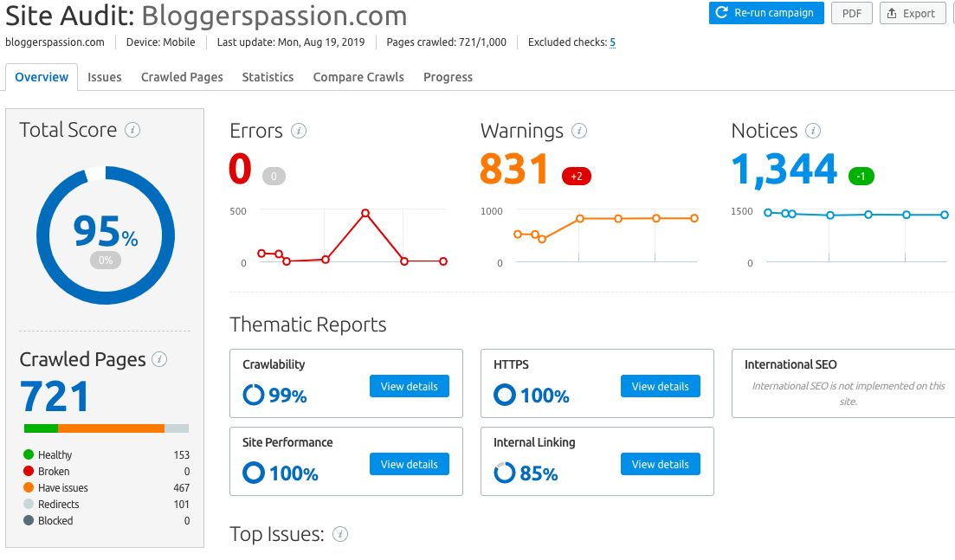The width and height of the screenshot is (955, 560).
Task: Click the Healthy pages count 153
Action: [x=182, y=454]
